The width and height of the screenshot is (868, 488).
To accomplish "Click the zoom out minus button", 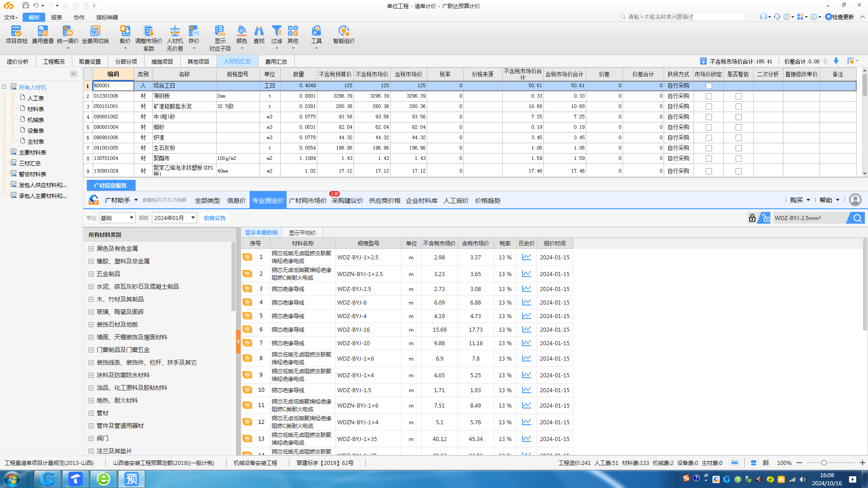I will pos(799,463).
